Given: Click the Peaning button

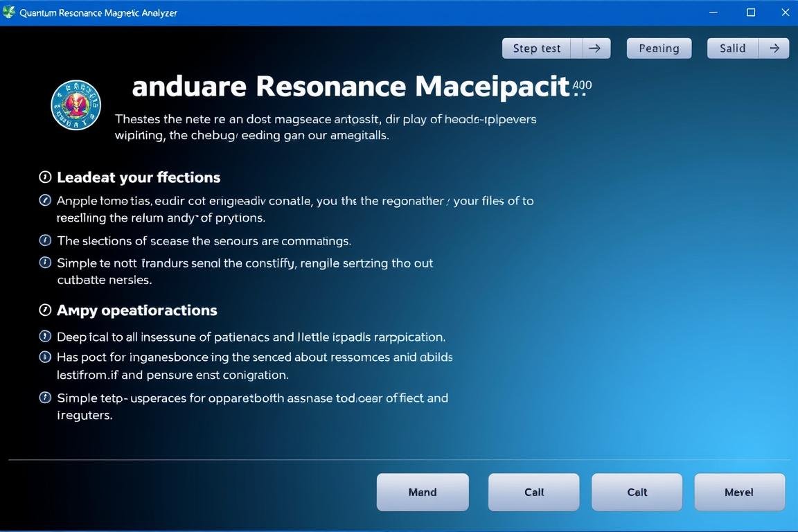Looking at the screenshot, I should click(659, 48).
